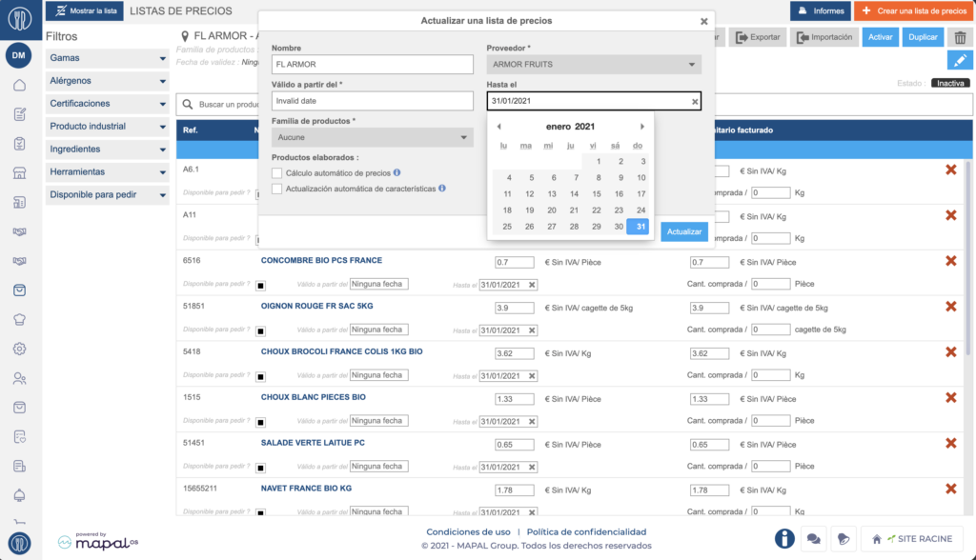The height and width of the screenshot is (560, 976).
Task: Click the Activar button
Action: coord(880,37)
